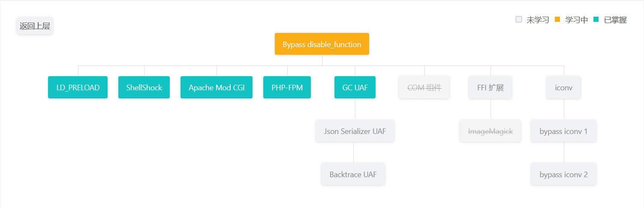Open the Apache Mod CGI node

click(x=217, y=88)
